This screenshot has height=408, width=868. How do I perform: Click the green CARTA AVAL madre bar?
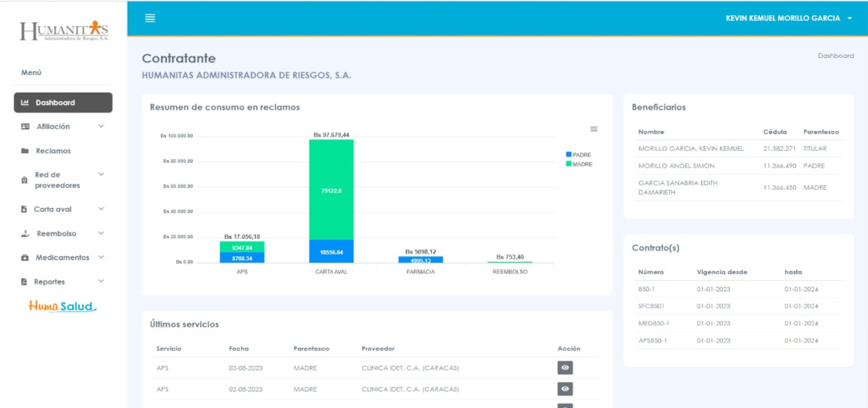coord(331,190)
